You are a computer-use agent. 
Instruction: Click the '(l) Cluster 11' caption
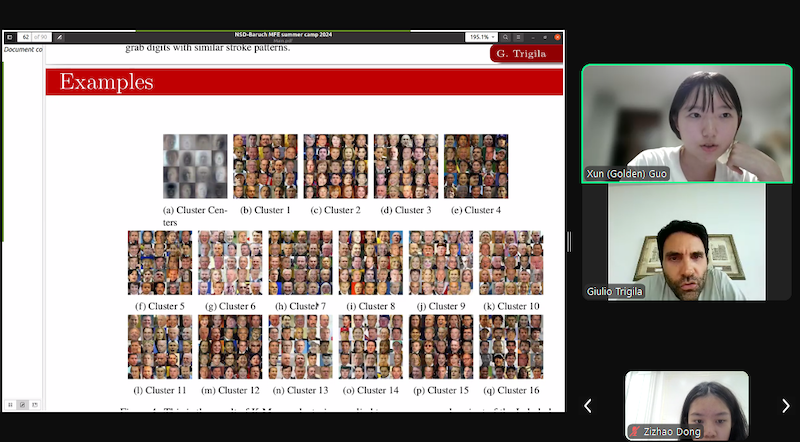pyautogui.click(x=160, y=390)
